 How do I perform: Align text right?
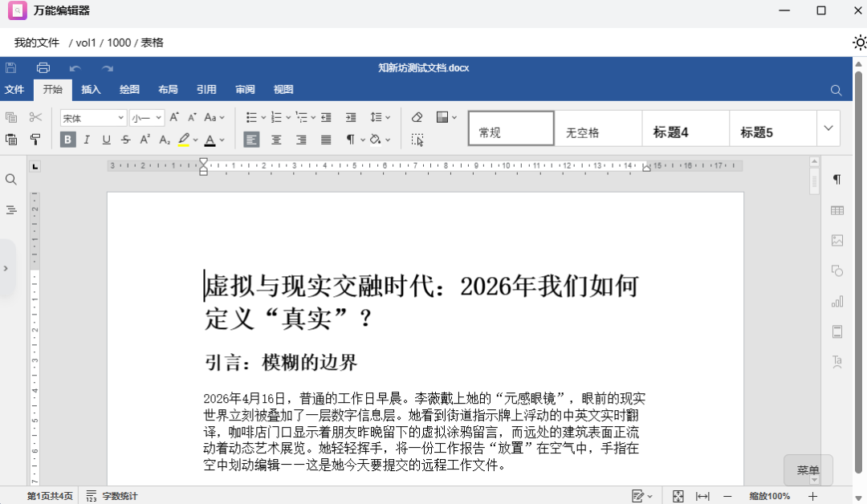(301, 140)
